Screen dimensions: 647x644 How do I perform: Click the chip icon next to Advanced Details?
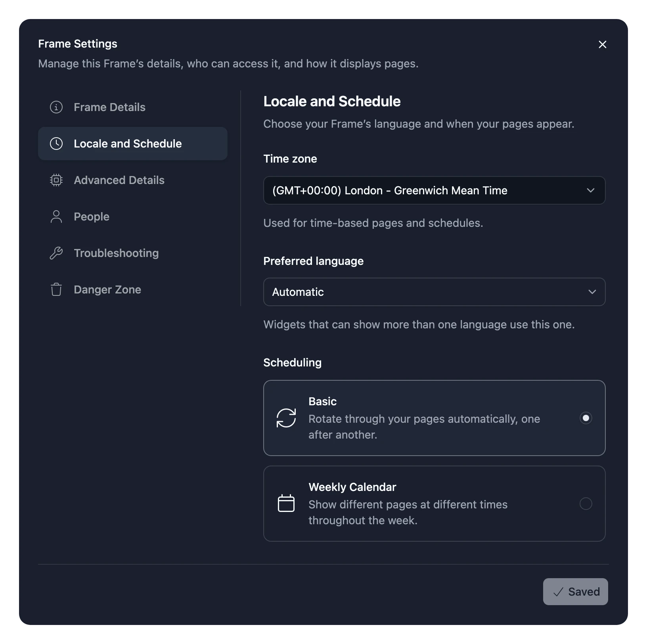tap(56, 180)
